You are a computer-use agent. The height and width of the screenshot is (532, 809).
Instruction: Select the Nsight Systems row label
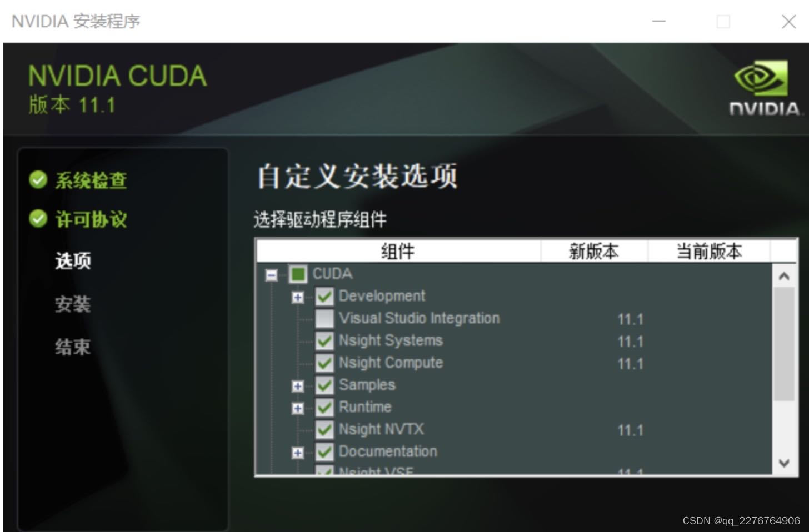point(391,340)
